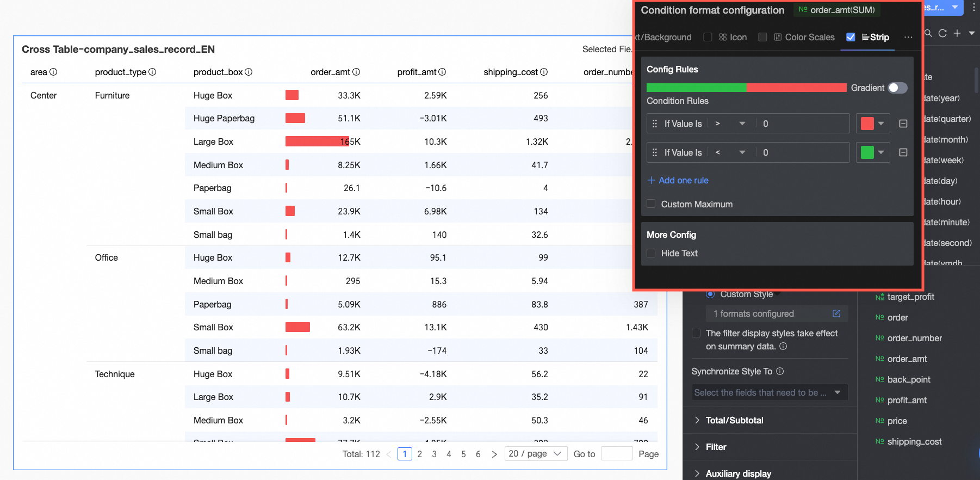This screenshot has height=480, width=980.
Task: Click the red color swatch of the first rule
Action: coord(867,124)
